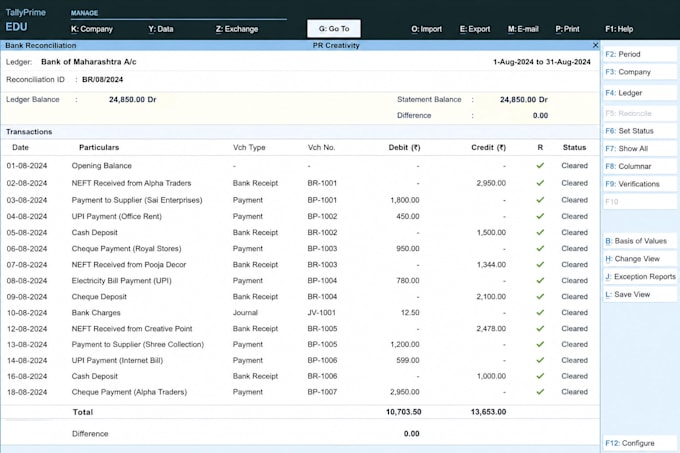Image resolution: width=680 pixels, height=453 pixels.
Task: Toggle reconciled checkmark for Shree Collection payment
Action: click(540, 344)
